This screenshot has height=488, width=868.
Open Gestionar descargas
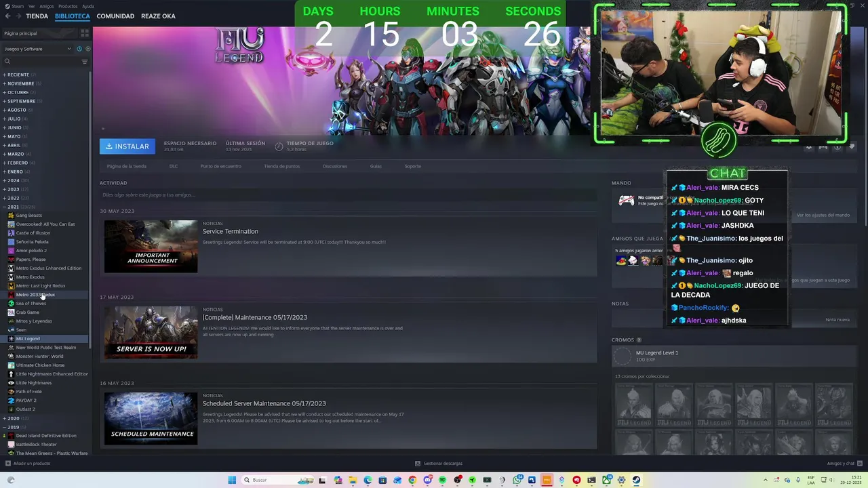pos(439,464)
